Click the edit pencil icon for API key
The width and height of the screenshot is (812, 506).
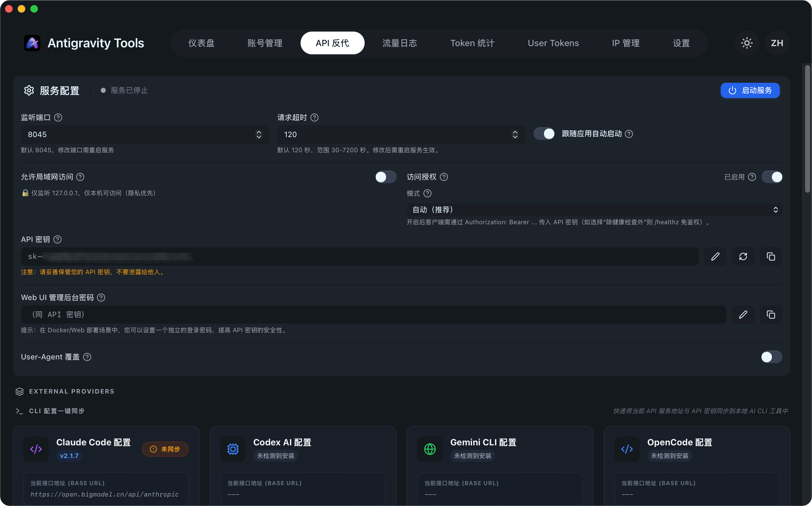pyautogui.click(x=715, y=256)
